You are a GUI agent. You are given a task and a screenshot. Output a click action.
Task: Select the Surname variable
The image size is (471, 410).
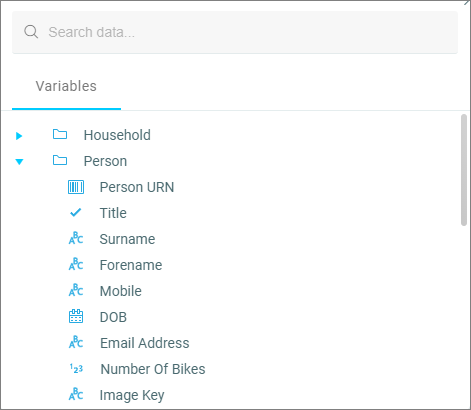pos(127,239)
